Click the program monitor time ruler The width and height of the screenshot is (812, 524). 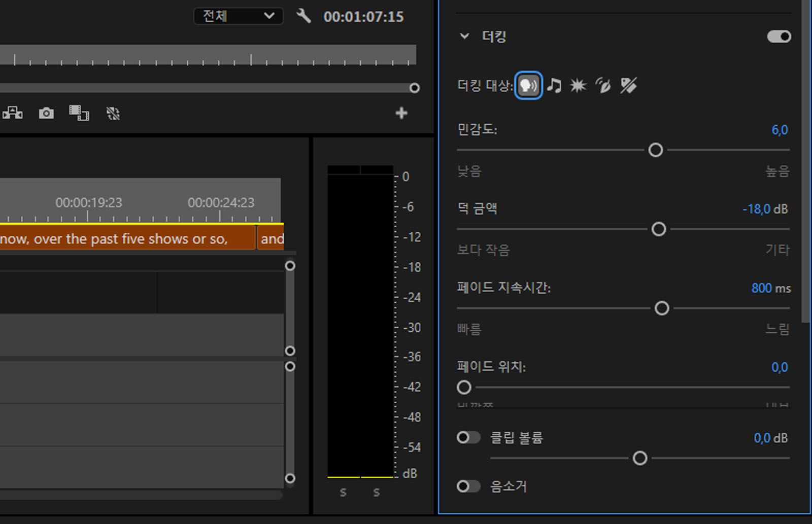(208, 55)
